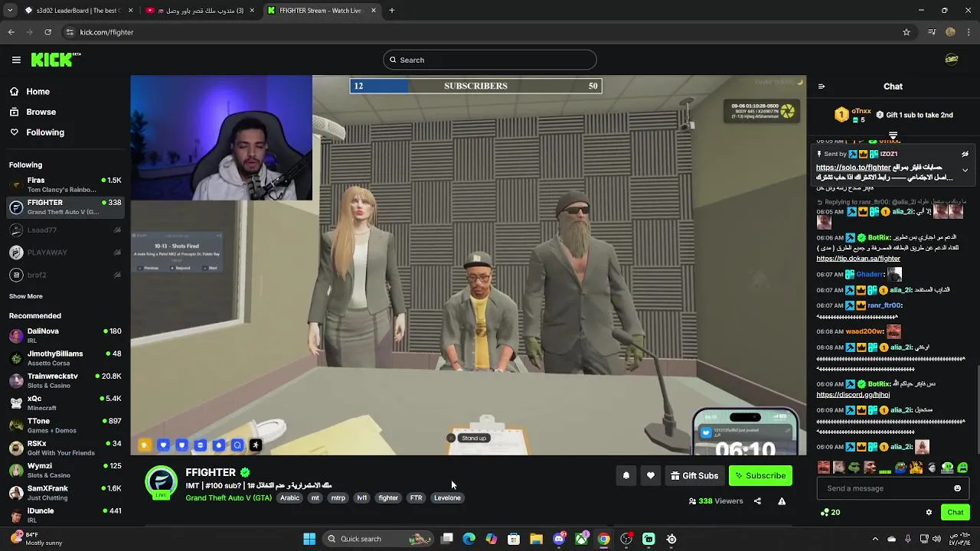Open recommended channel DaliNova
Screen dimensions: 980x551
[x=65, y=335]
